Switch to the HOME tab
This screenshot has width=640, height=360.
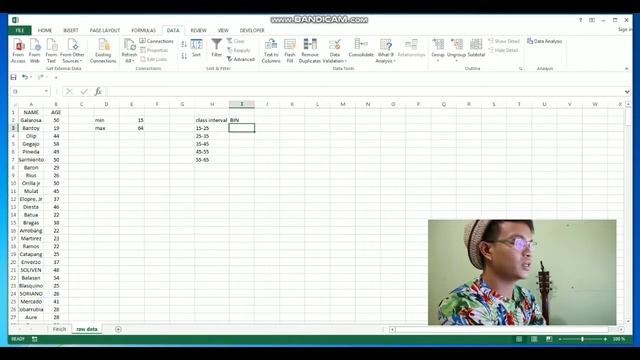point(45,31)
